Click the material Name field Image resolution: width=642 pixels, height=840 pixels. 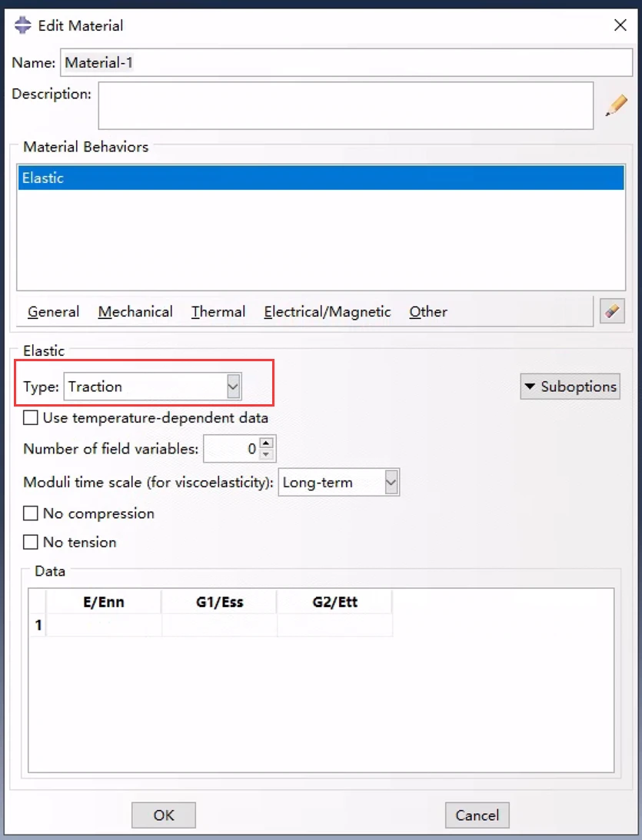coord(346,63)
